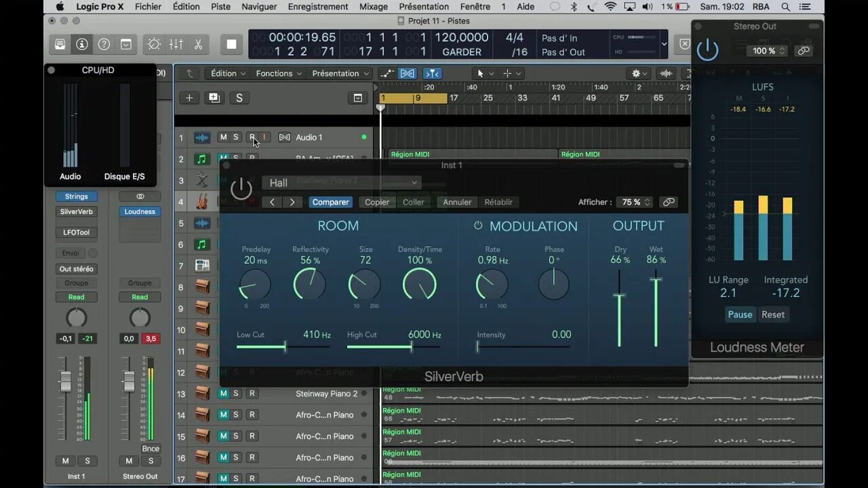This screenshot has height=488, width=868.
Task: Open the Mixage menu
Action: tap(374, 7)
